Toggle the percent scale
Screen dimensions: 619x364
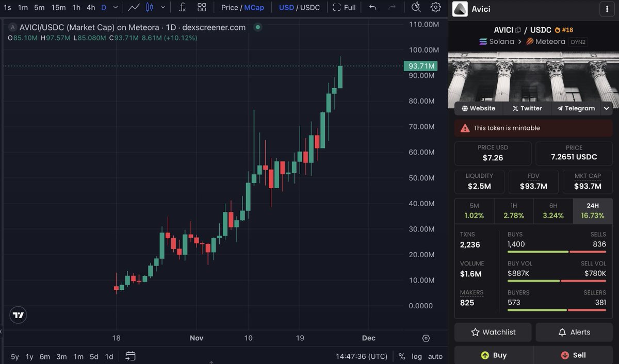click(x=402, y=356)
